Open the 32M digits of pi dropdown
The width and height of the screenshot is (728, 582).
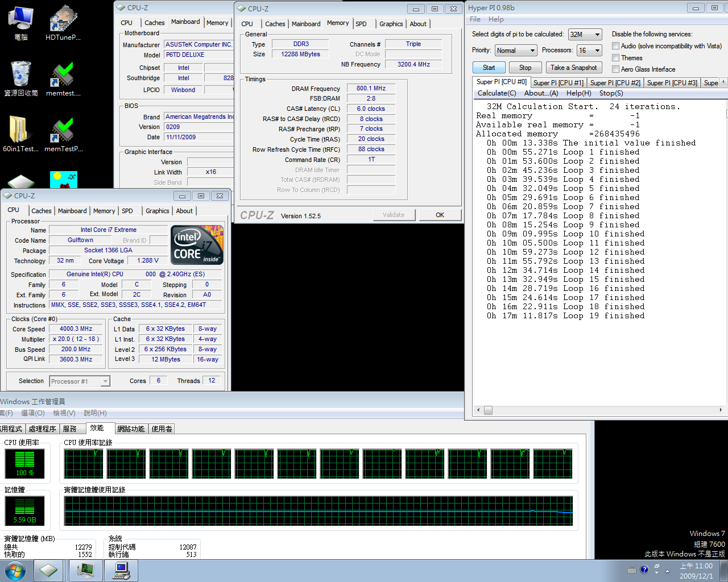(585, 35)
